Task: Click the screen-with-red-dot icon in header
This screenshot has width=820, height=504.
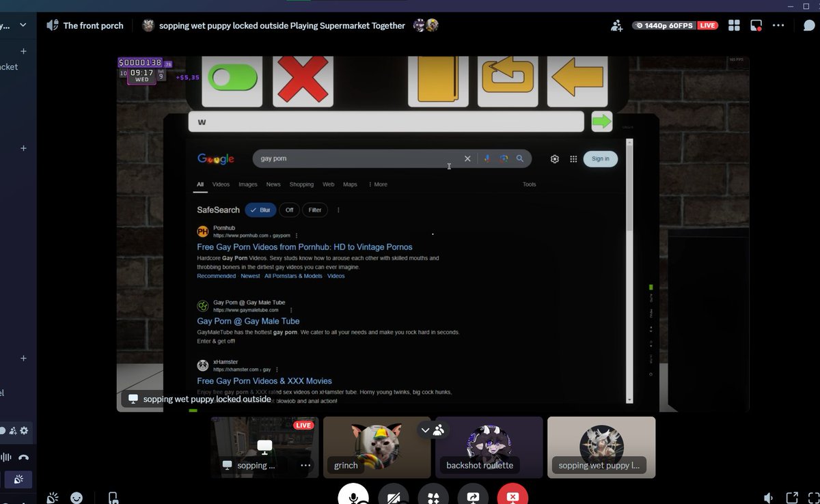Action: [756, 25]
